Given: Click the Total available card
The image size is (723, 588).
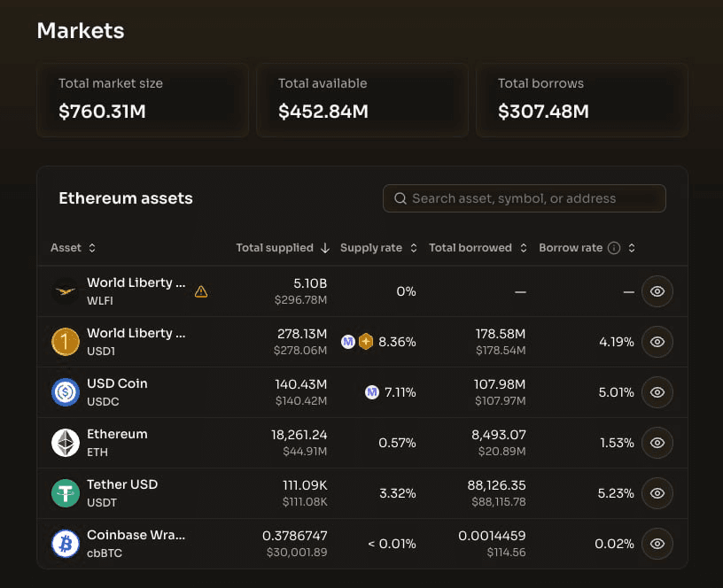Looking at the screenshot, I should (362, 100).
